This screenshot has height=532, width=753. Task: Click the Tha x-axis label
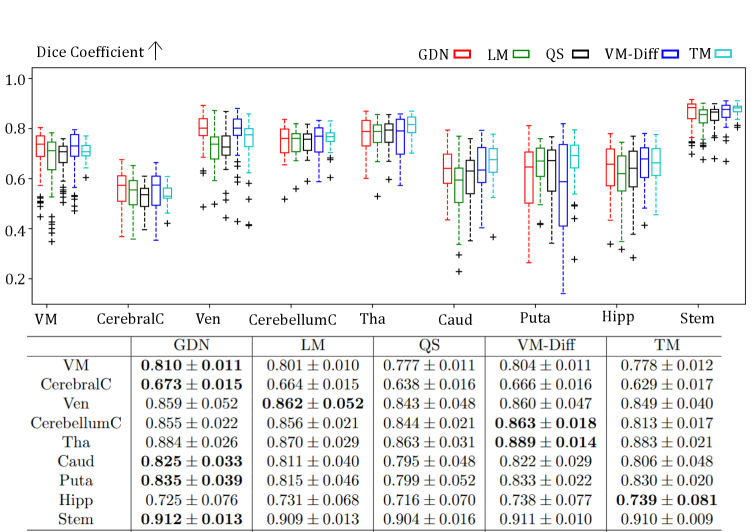click(x=373, y=319)
